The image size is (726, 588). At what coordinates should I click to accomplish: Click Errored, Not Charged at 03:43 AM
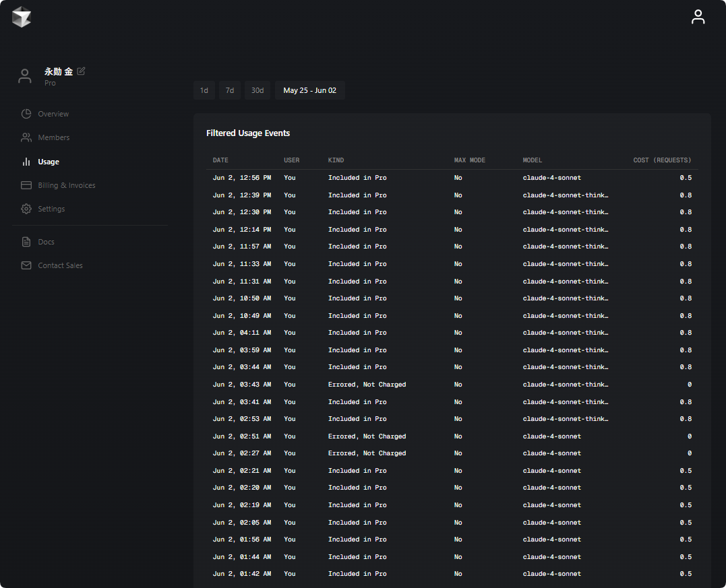367,385
